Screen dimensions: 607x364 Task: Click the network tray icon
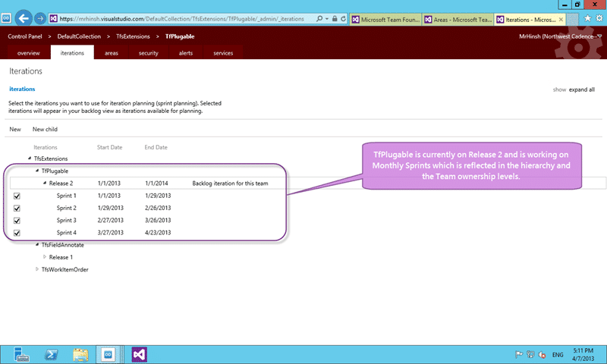(x=530, y=354)
